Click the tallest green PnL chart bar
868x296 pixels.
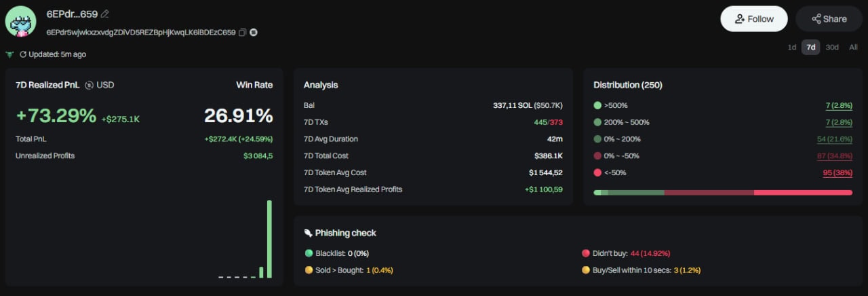coord(269,239)
